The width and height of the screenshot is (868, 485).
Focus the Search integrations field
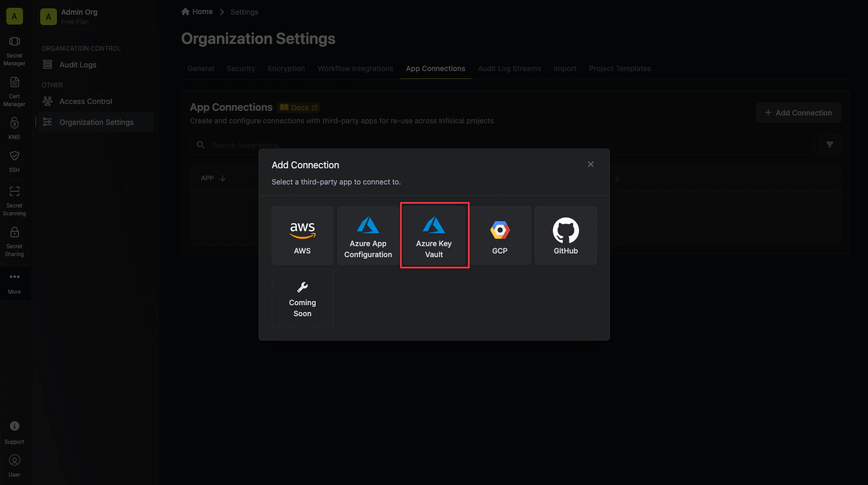tap(502, 145)
